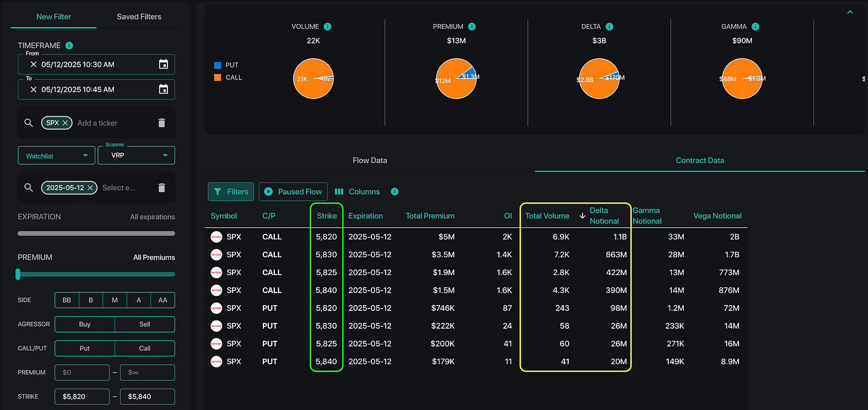Open the From date calendar picker
The image size is (868, 410).
[163, 64]
